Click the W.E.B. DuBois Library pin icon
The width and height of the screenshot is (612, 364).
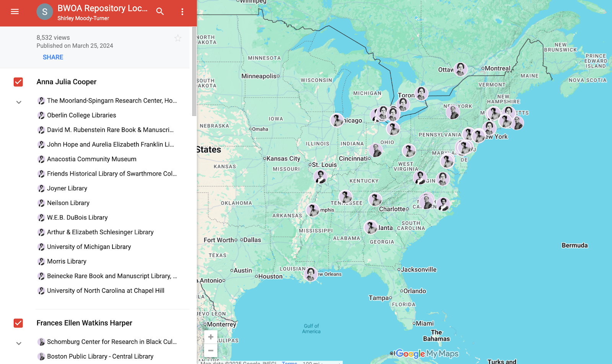tap(41, 218)
